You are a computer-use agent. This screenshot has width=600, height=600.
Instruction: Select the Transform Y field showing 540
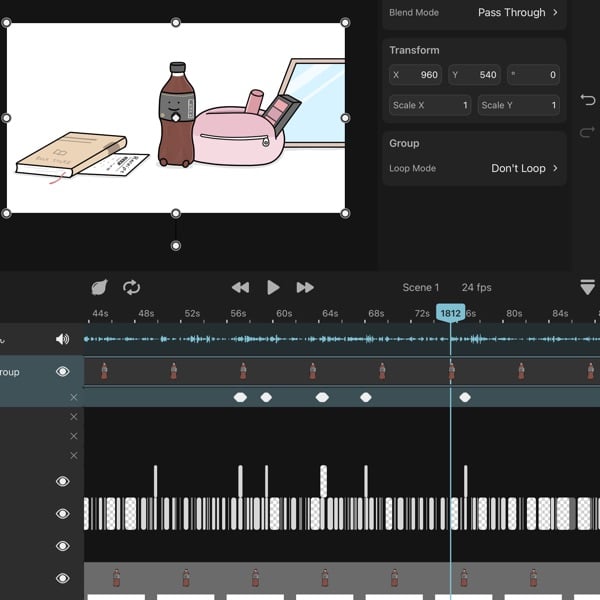474,75
